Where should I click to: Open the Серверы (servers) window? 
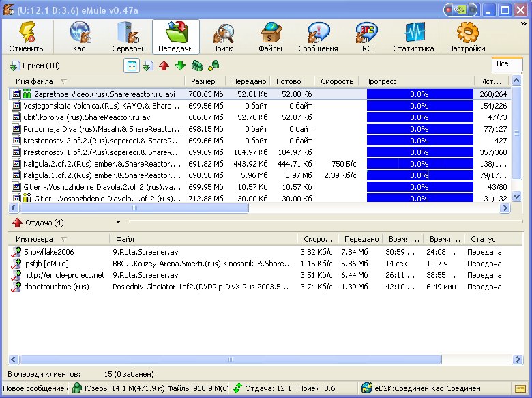128,37
